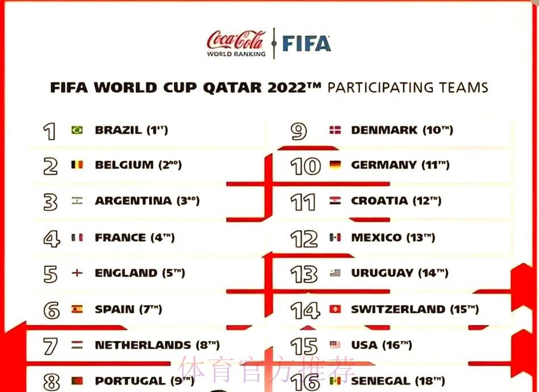Choose the URUGUAY (14th) team name
This screenshot has width=539, height=392.
click(399, 273)
